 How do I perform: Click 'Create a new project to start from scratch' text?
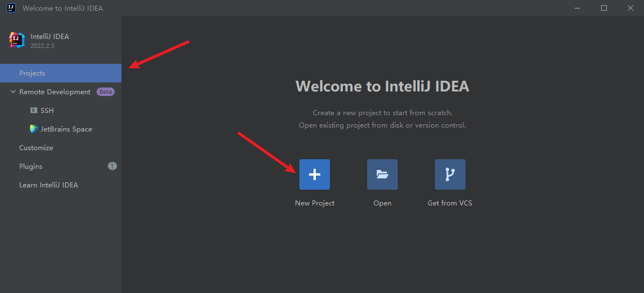(x=383, y=112)
